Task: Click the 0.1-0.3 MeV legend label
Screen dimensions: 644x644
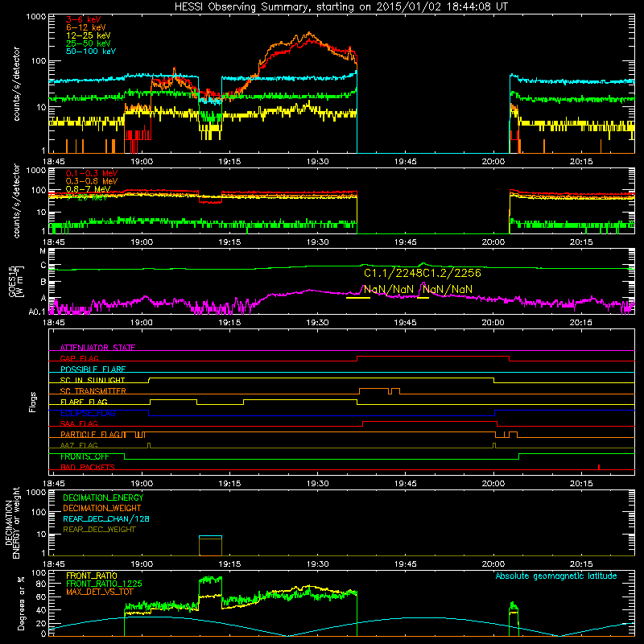Action: [x=92, y=173]
